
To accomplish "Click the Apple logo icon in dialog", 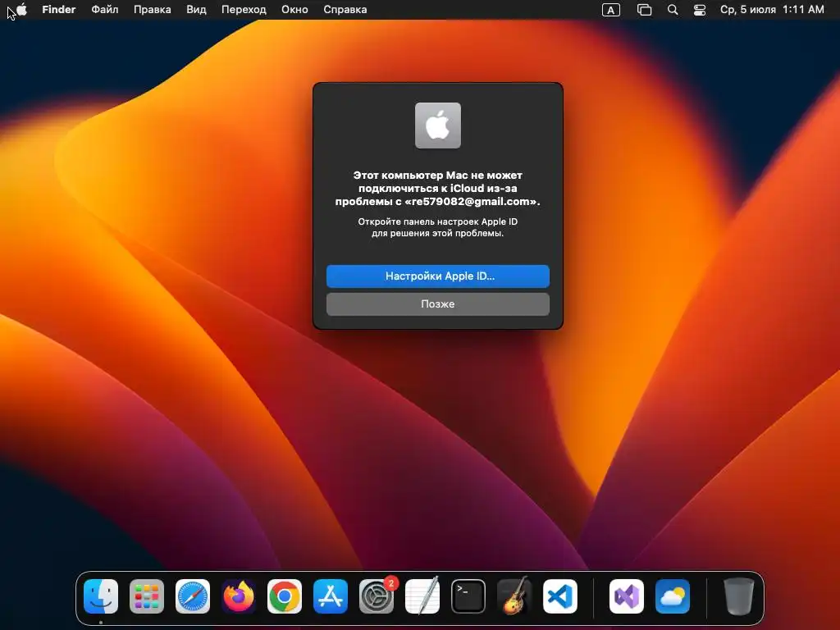I will click(438, 126).
